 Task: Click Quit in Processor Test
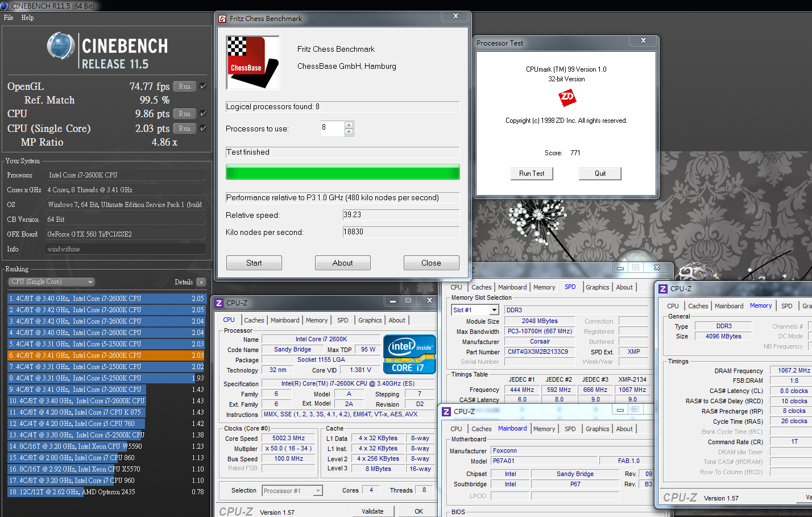(x=600, y=173)
